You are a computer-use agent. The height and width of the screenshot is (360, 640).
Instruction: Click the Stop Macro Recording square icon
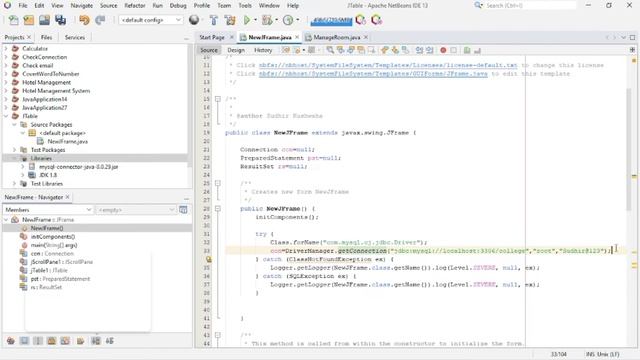tap(453, 50)
